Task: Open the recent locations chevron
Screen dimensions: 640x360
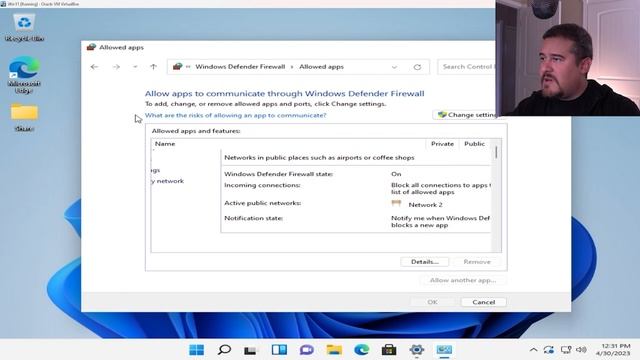Action: coord(135,67)
